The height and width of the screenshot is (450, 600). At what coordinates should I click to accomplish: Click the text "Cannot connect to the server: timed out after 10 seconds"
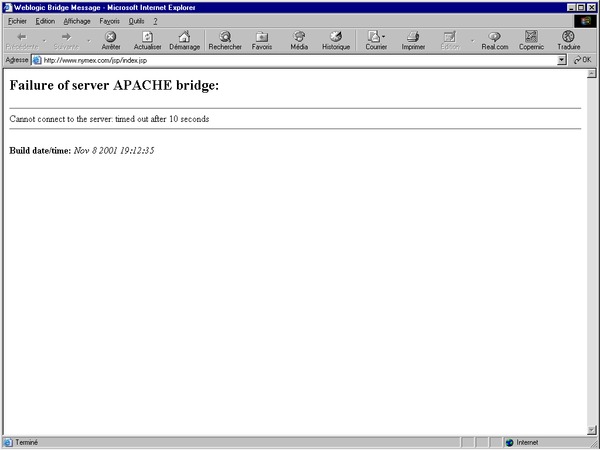(109, 119)
